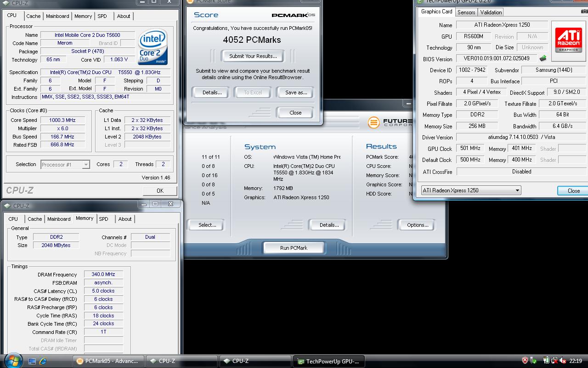Image resolution: width=588 pixels, height=368 pixels.
Task: Click the Show Desktop quick launch icon
Action: (x=32, y=361)
